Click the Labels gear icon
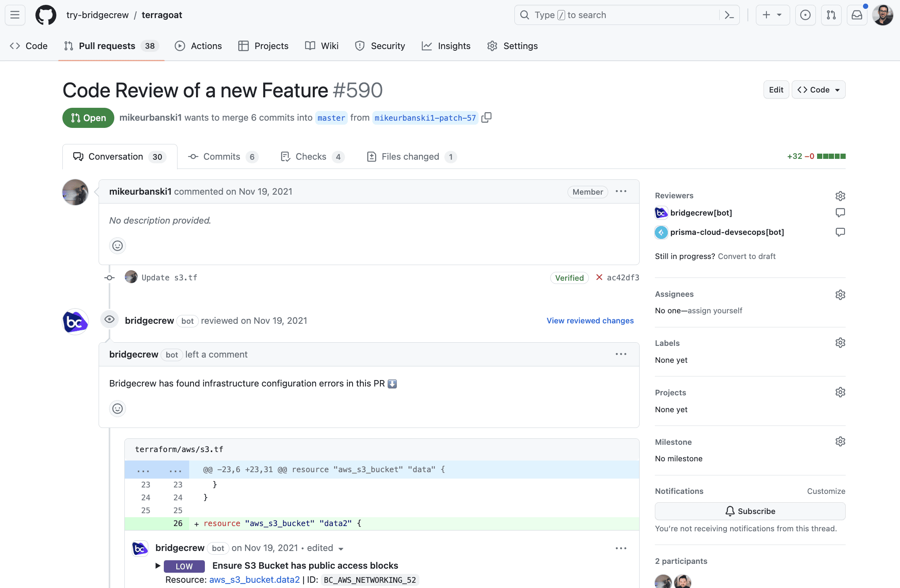 point(840,343)
